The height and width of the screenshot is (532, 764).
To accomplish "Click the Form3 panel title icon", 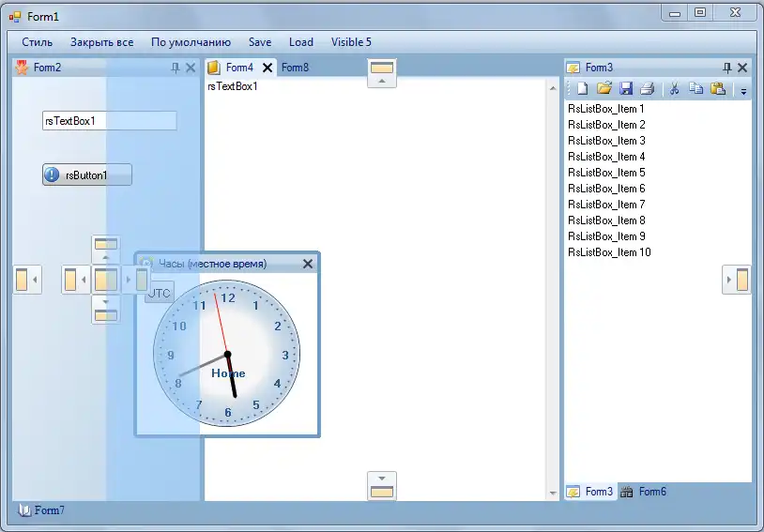I will pyautogui.click(x=573, y=68).
